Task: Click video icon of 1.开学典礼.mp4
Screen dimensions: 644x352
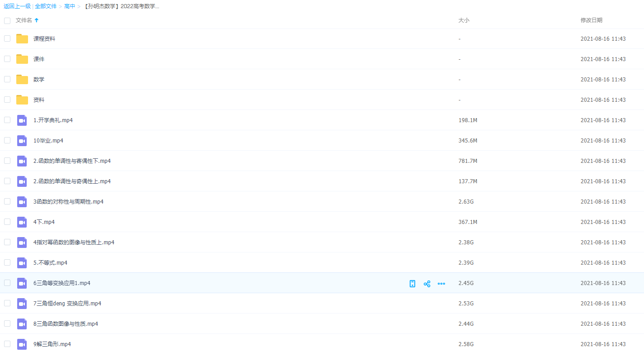Action: 22,120
